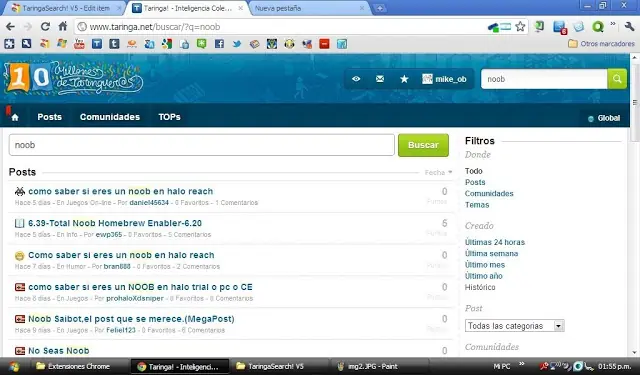This screenshot has width=640, height=375.
Task: Open the Posts menu
Action: [x=49, y=117]
